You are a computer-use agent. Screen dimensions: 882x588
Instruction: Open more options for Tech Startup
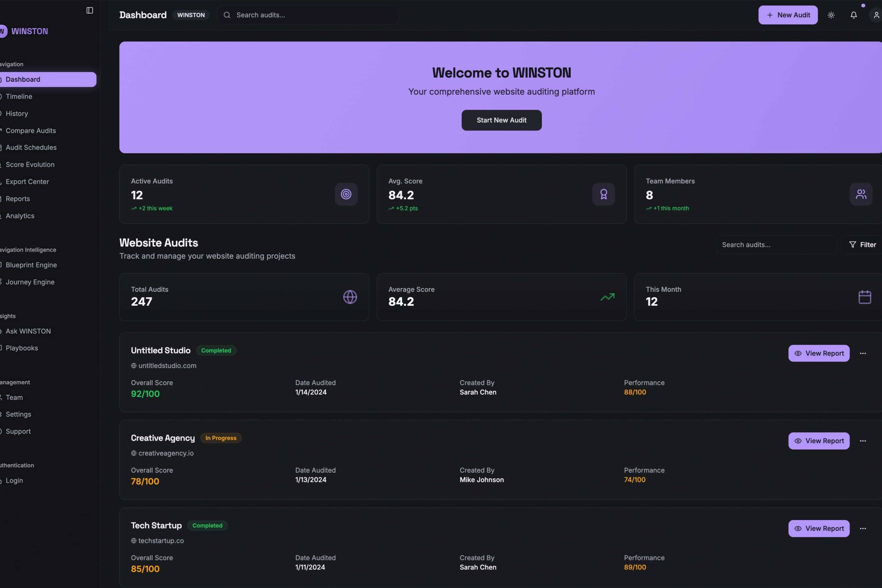pos(863,528)
